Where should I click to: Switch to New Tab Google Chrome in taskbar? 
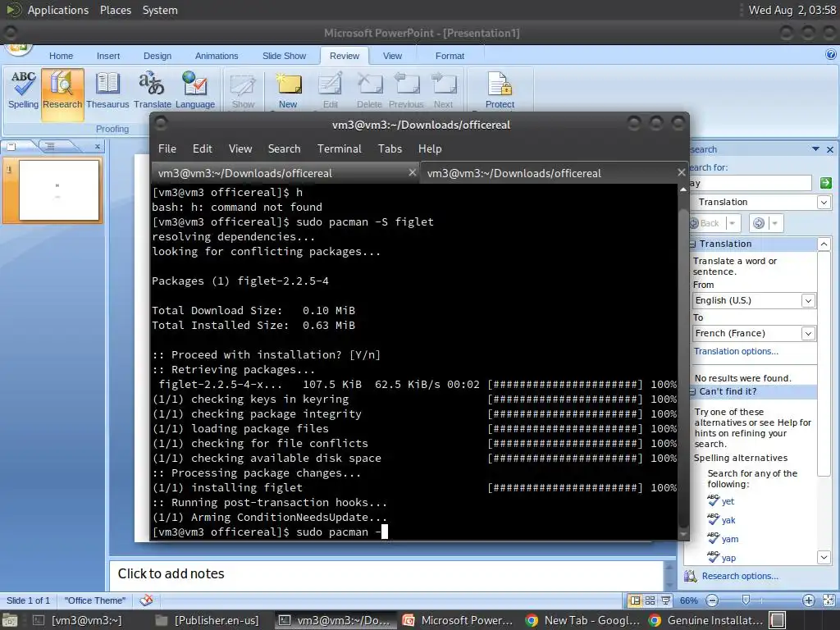click(x=583, y=620)
